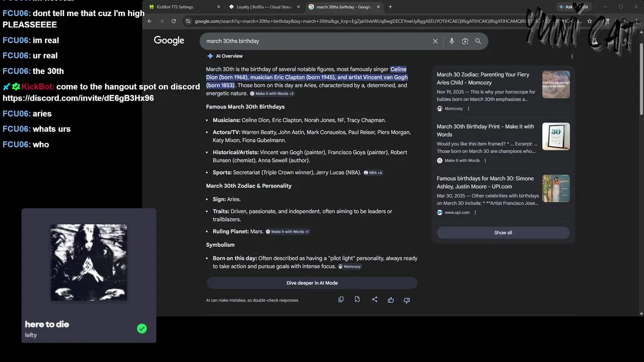The height and width of the screenshot is (362, 644).
Task: Click the here to die album artwork
Action: point(89,262)
